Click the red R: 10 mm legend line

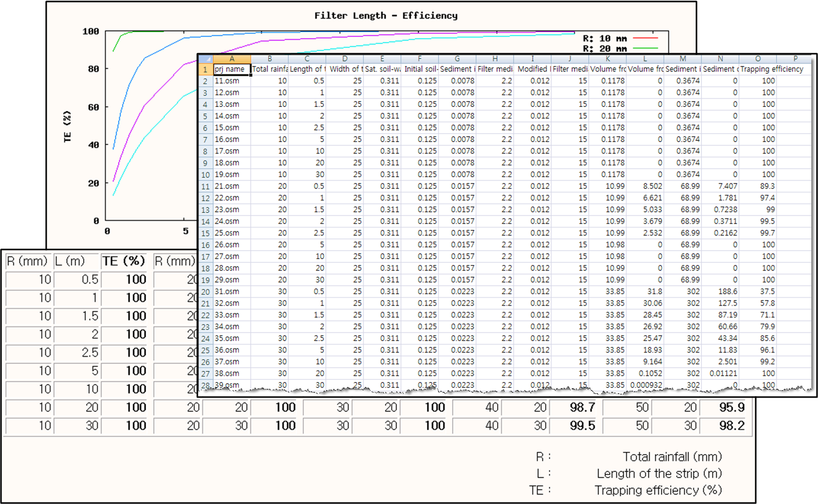point(645,38)
